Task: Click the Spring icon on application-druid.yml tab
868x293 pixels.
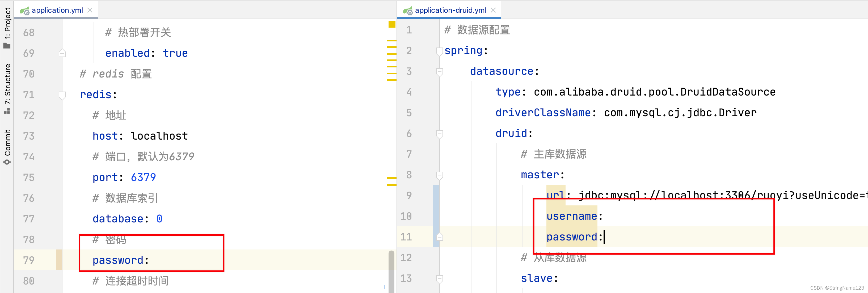Action: 408,11
